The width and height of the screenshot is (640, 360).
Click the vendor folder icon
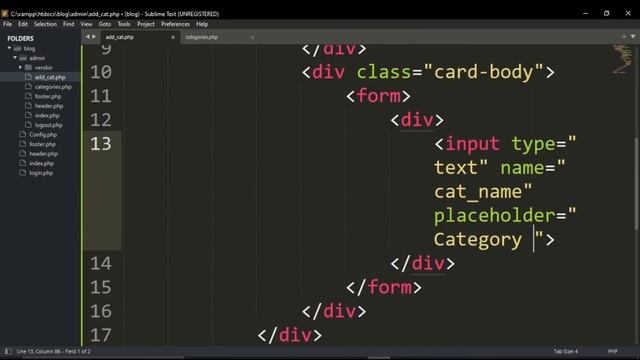(x=28, y=67)
